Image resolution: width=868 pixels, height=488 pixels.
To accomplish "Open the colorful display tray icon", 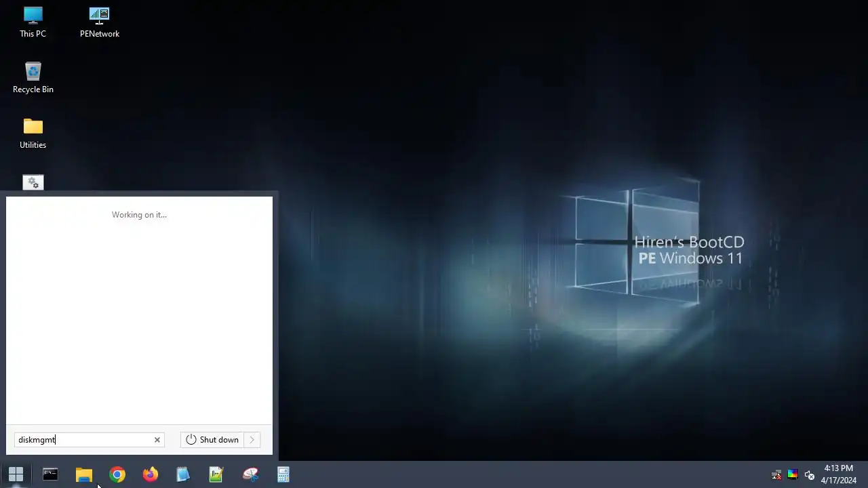I will pos(793,474).
